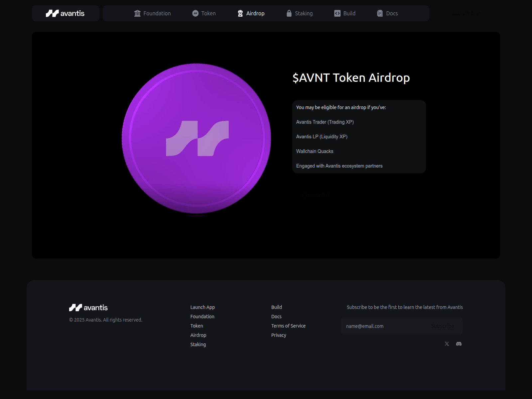Click 'Avantis Trader (Trading XP)' text
The height and width of the screenshot is (399, 532).
tap(325, 122)
